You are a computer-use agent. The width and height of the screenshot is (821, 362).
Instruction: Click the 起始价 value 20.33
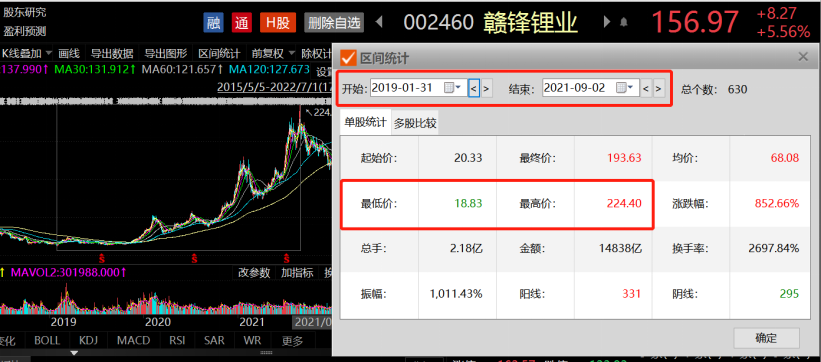coord(469,158)
